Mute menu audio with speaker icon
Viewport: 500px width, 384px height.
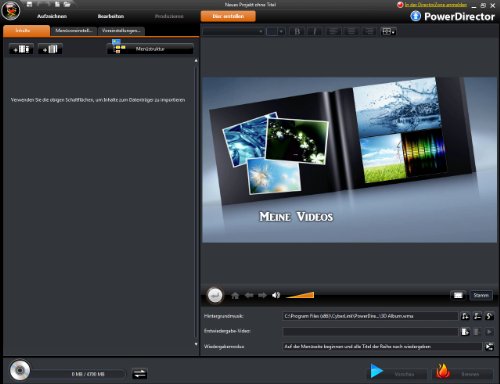(x=276, y=295)
